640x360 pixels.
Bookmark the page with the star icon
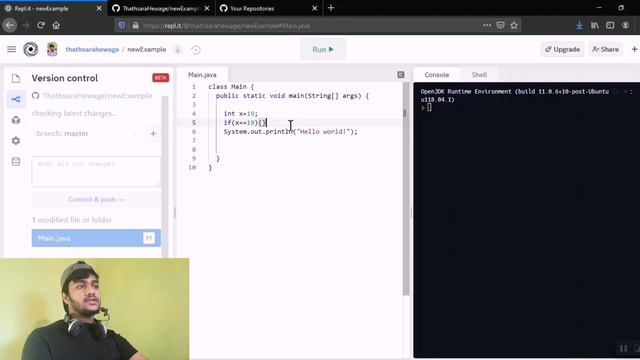514,25
